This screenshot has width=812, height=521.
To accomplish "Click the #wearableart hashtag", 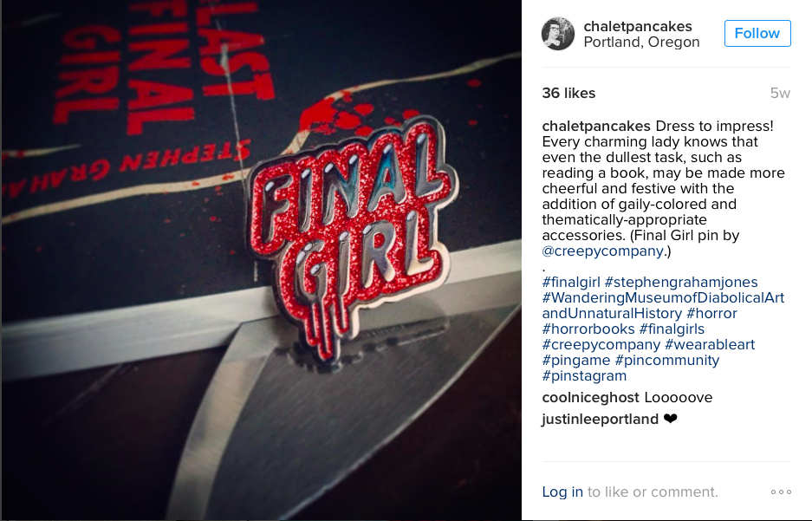I will [710, 344].
